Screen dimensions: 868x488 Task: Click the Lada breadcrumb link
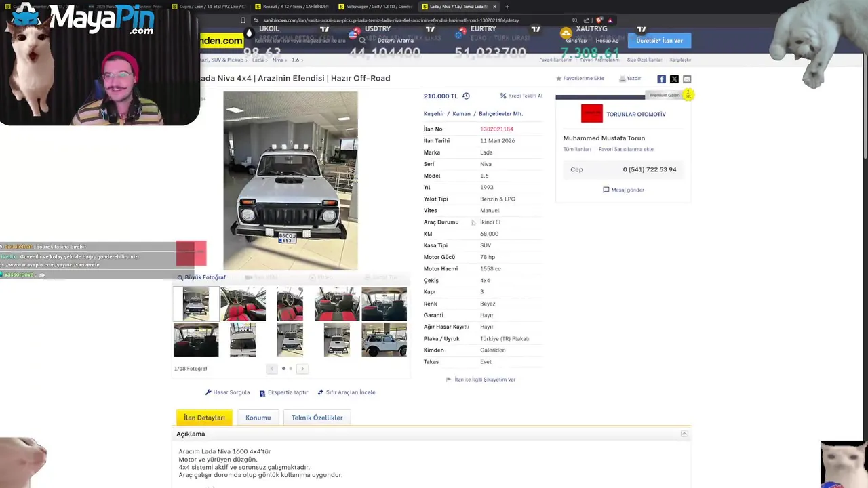(258, 60)
